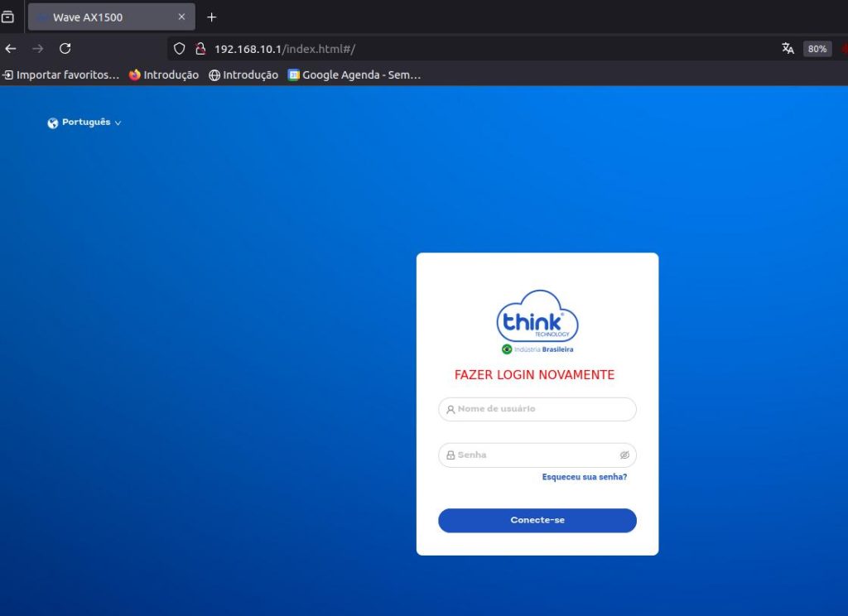Viewport: 848px width, 616px height.
Task: Toggle password visibility eye icon
Action: pos(624,455)
